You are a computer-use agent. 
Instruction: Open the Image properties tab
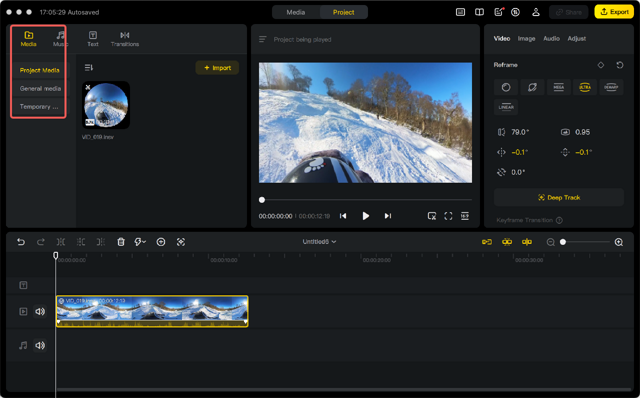point(526,38)
